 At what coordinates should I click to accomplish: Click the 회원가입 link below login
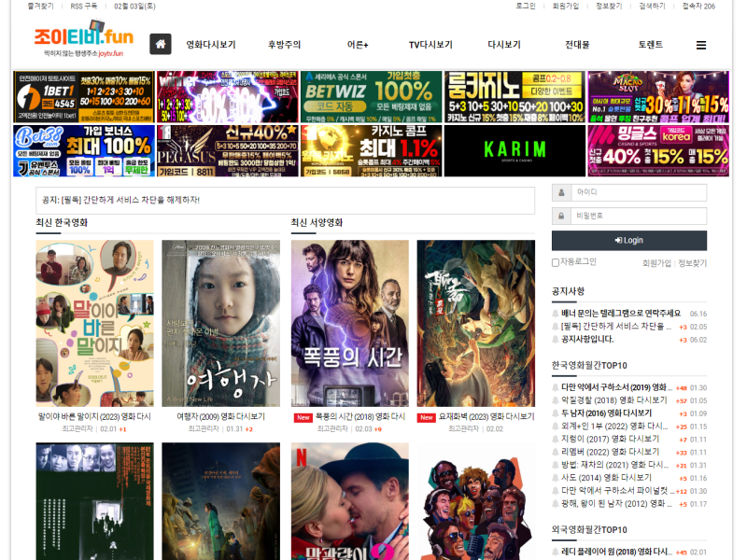pos(656,263)
